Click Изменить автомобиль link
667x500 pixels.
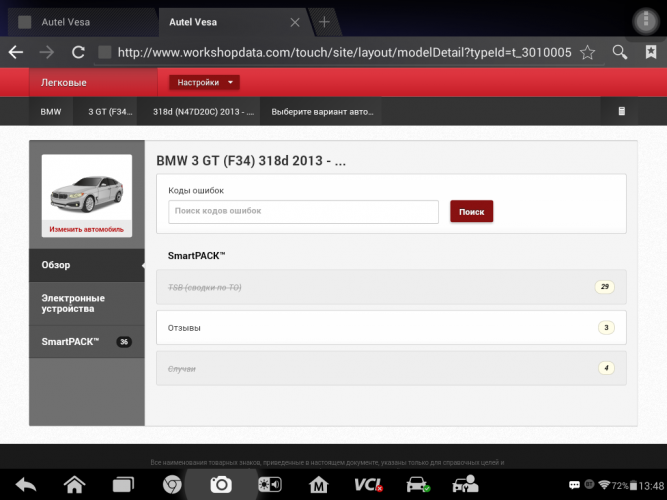[x=86, y=229]
